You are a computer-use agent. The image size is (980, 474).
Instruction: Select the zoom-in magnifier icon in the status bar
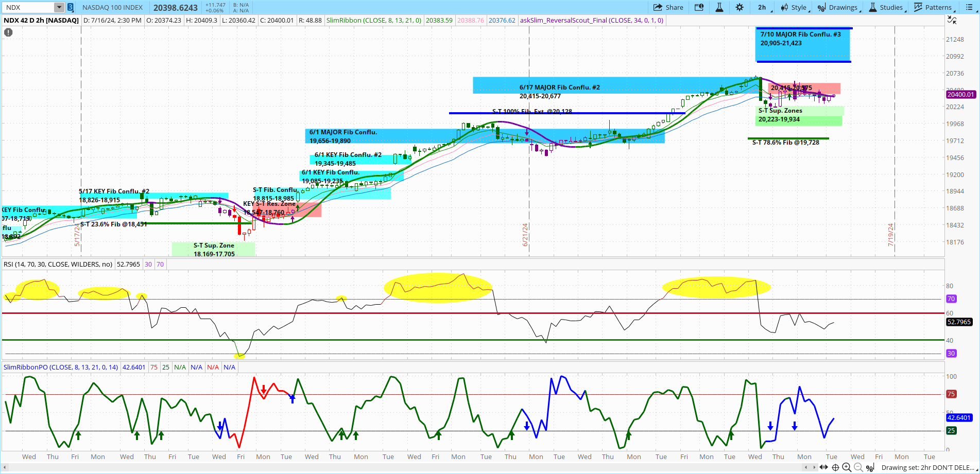(847, 467)
